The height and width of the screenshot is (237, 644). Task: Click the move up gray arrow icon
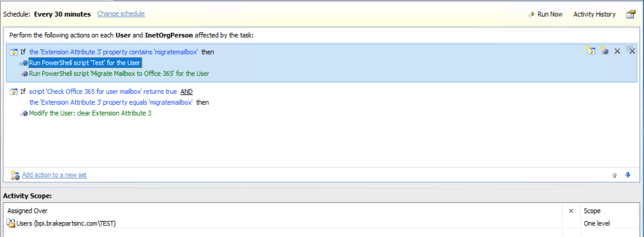tap(614, 175)
